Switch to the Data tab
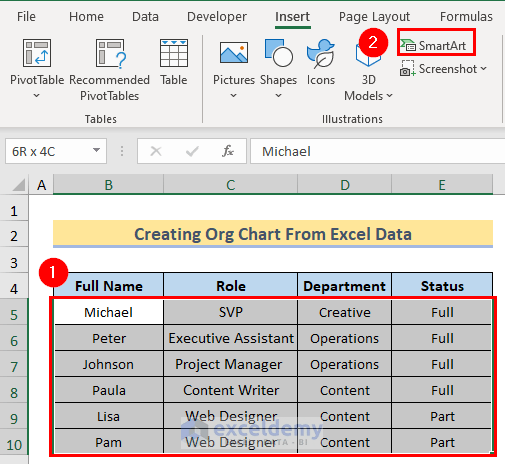The image size is (505, 464). [x=145, y=16]
